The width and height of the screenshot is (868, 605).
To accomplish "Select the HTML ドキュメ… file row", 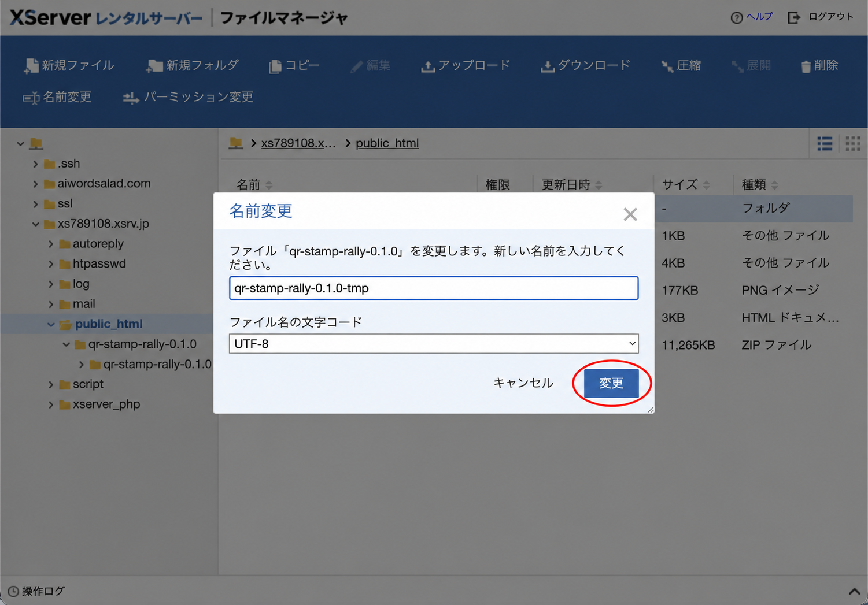I will [754, 318].
